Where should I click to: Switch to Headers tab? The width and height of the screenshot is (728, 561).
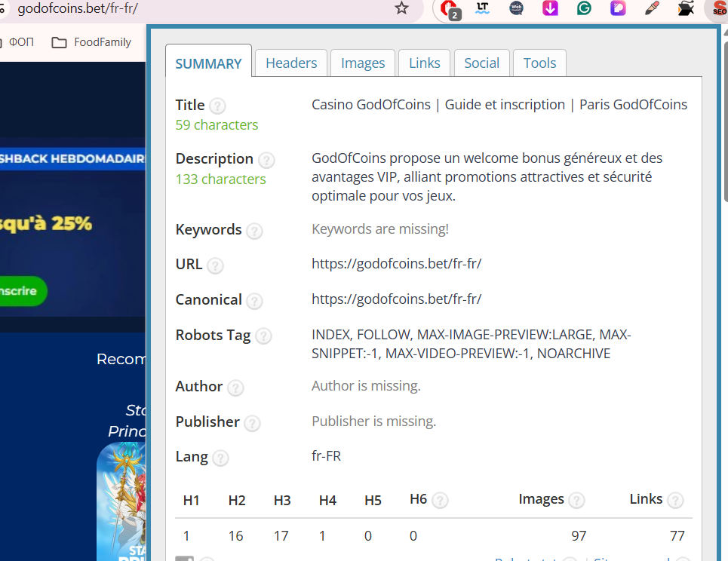point(291,63)
